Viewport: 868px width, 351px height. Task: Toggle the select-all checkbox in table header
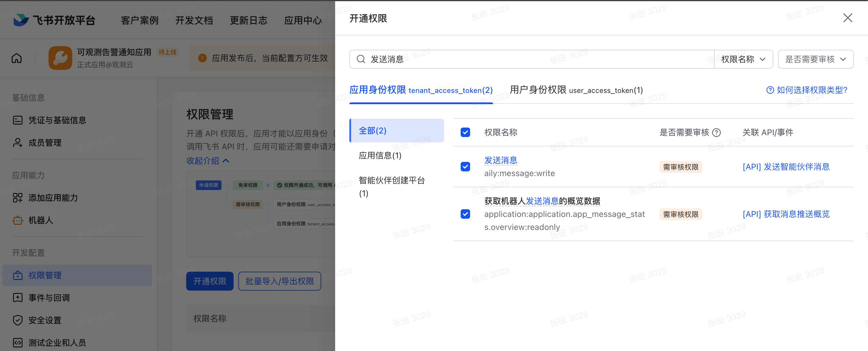click(465, 132)
